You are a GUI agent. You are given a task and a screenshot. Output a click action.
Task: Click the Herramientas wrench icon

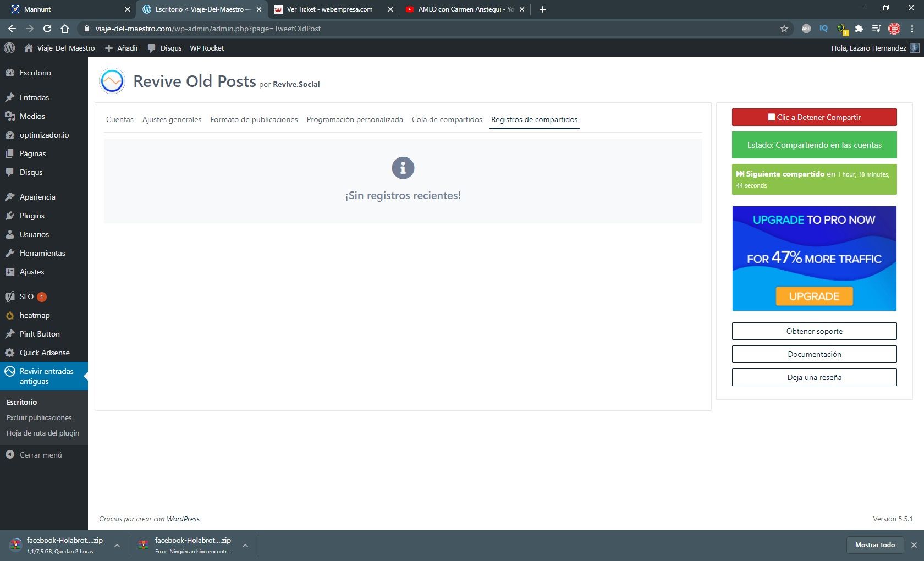pyautogui.click(x=9, y=253)
